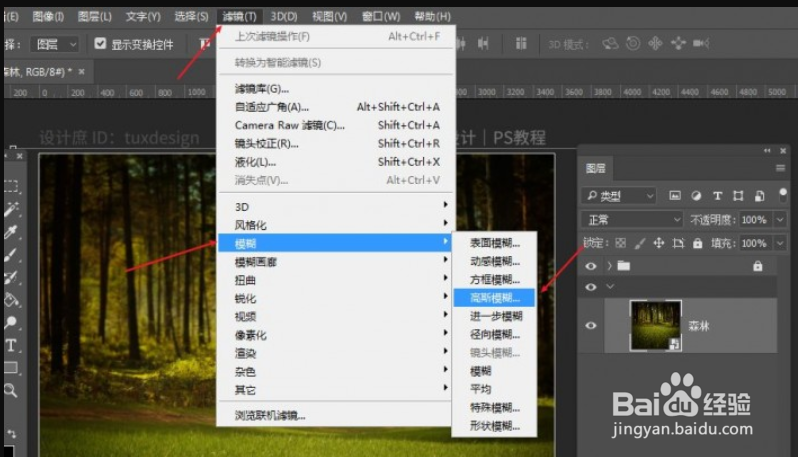Hide the group folder layer eye
798x457 pixels.
point(590,266)
